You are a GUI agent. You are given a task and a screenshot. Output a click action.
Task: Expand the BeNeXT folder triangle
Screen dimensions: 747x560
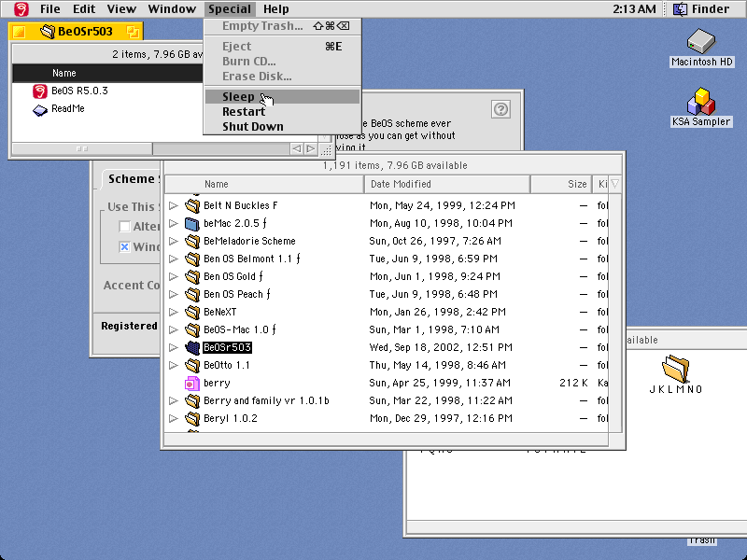click(x=174, y=312)
